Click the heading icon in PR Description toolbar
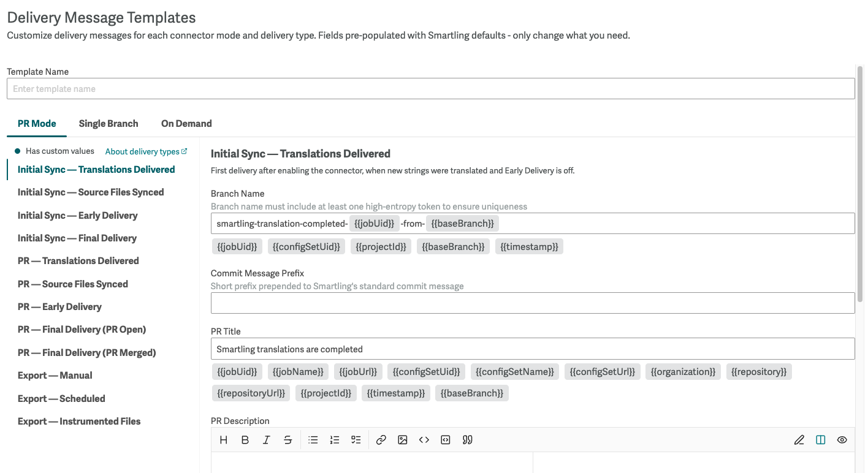 point(224,440)
